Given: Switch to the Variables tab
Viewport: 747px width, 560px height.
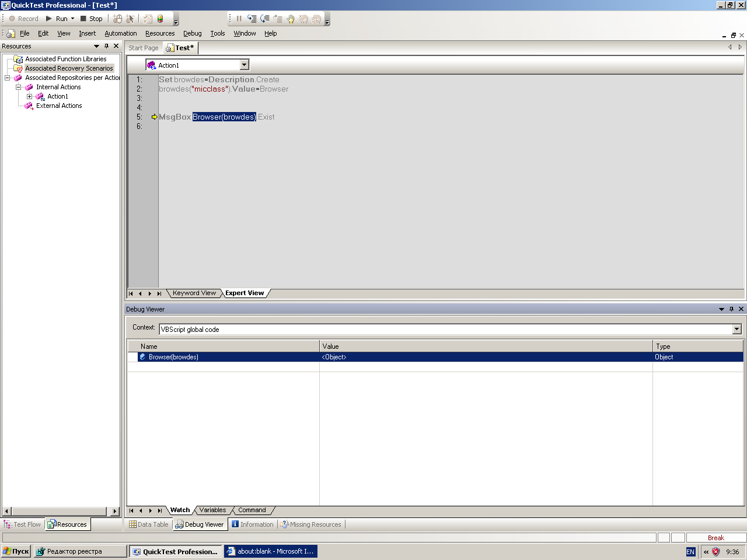Looking at the screenshot, I should [x=212, y=510].
